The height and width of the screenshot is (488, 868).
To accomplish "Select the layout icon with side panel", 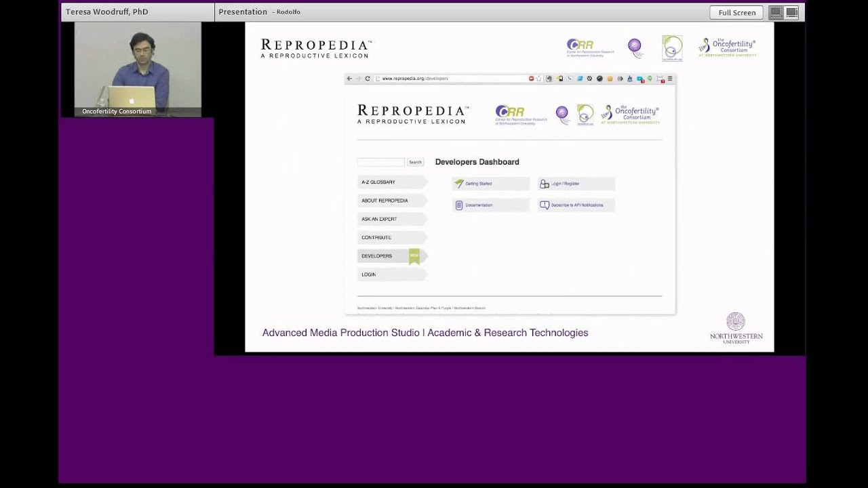I will pyautogui.click(x=776, y=12).
